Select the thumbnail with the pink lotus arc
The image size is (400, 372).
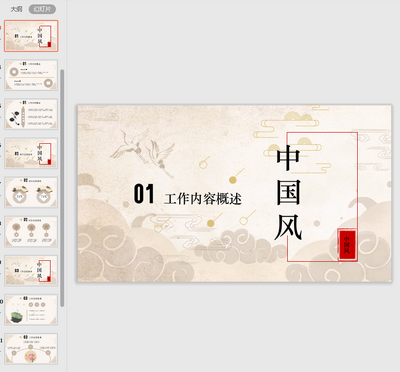(x=31, y=349)
